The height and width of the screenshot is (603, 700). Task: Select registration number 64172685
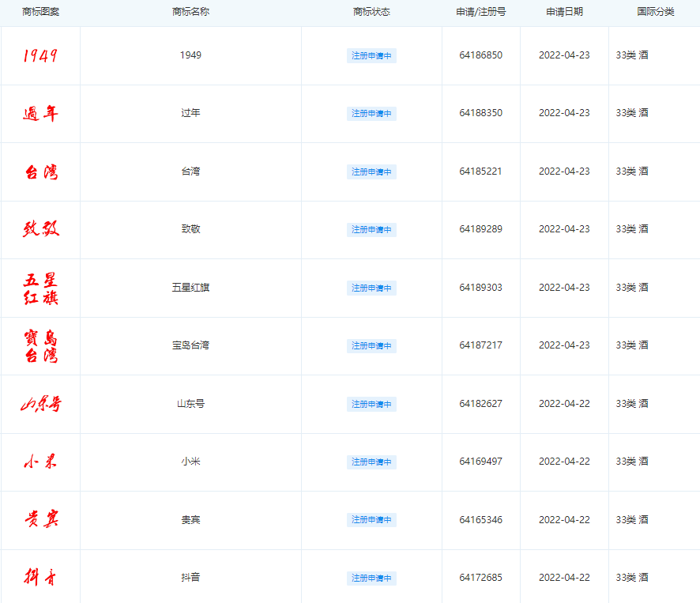[481, 578]
